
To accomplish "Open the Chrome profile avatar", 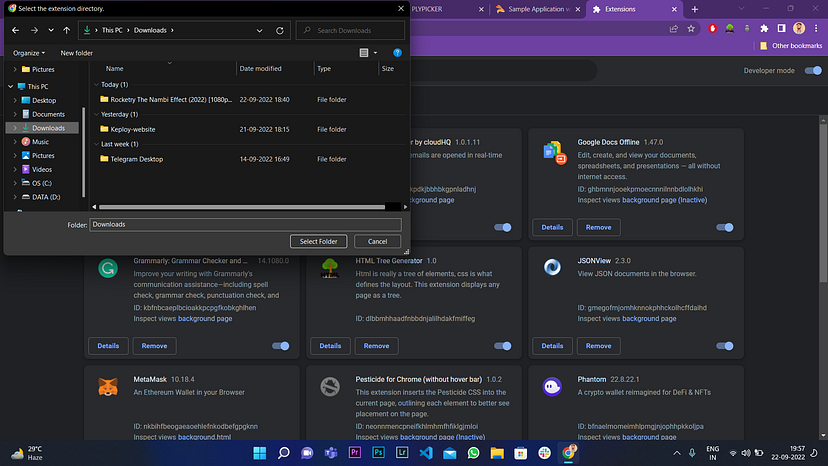I will 799,29.
